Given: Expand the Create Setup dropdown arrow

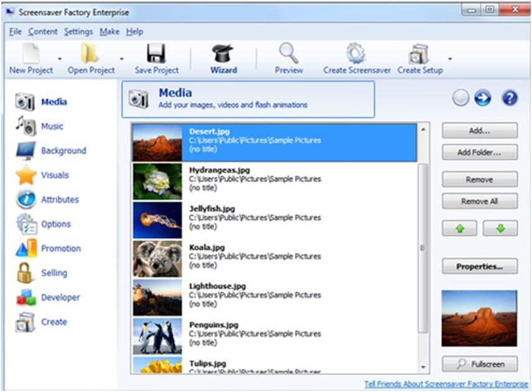Looking at the screenshot, I should 449,59.
